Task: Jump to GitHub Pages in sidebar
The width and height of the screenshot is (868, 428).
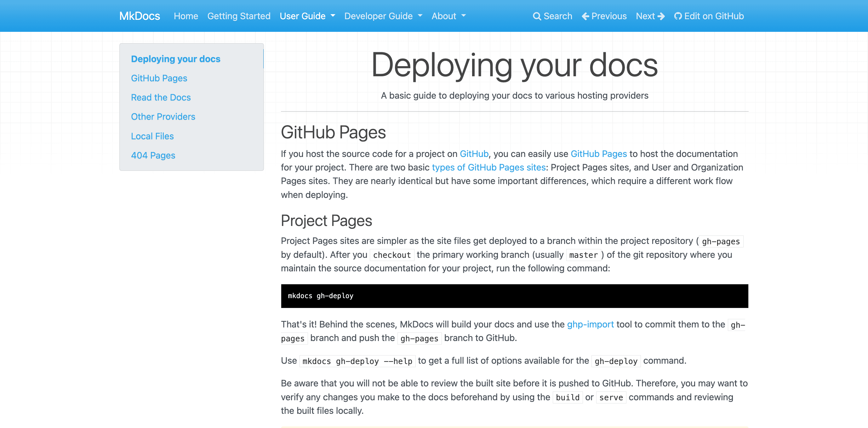Action: pos(159,78)
